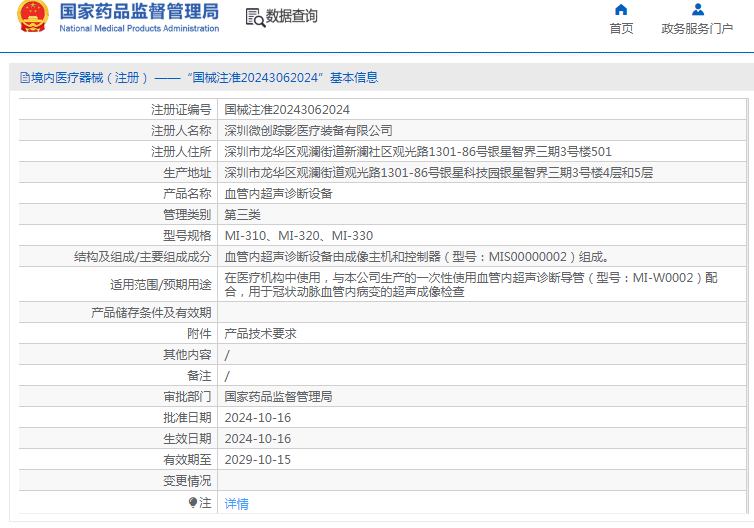754x528 pixels.
Task: Open 政务服务门户 text link
Action: [697, 28]
